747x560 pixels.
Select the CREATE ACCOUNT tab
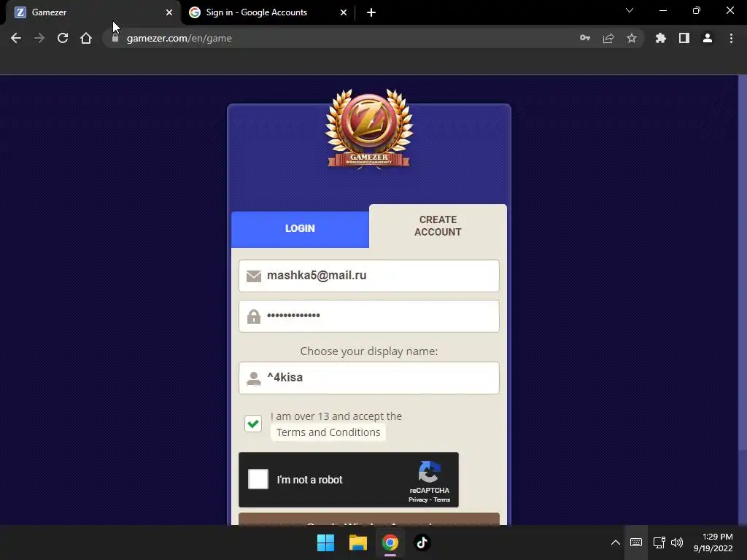(438, 226)
